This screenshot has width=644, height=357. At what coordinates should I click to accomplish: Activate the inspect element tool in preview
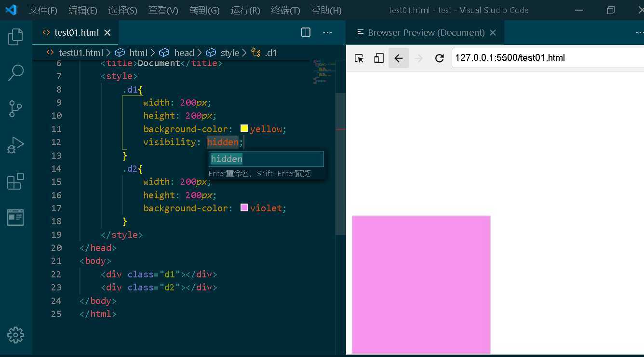[359, 58]
